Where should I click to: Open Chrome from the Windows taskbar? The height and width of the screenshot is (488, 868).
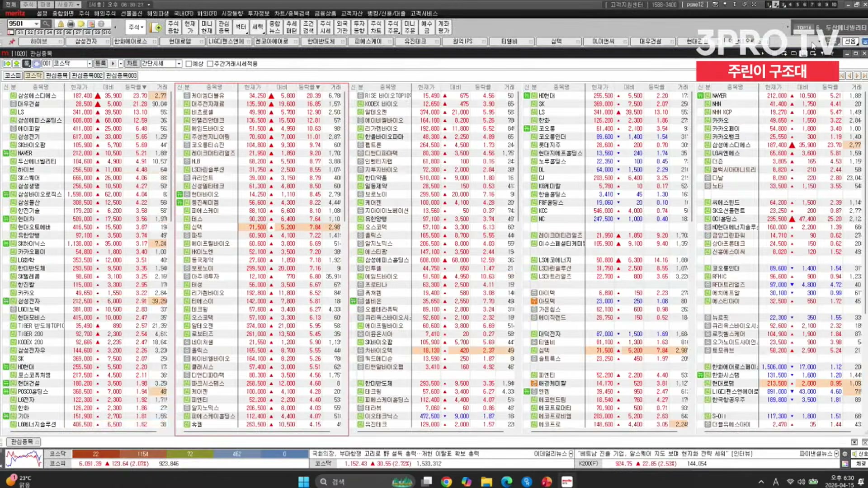pyautogui.click(x=446, y=482)
